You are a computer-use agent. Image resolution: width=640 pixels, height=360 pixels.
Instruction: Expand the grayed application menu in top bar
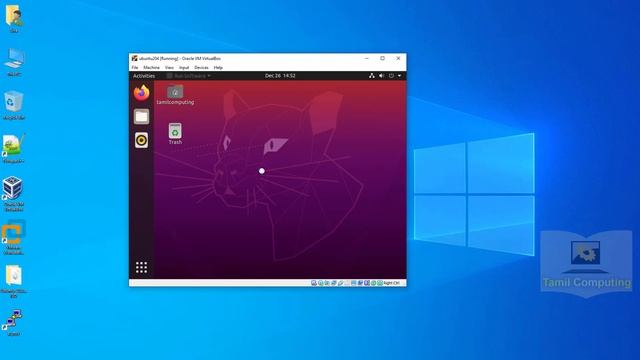[x=189, y=76]
